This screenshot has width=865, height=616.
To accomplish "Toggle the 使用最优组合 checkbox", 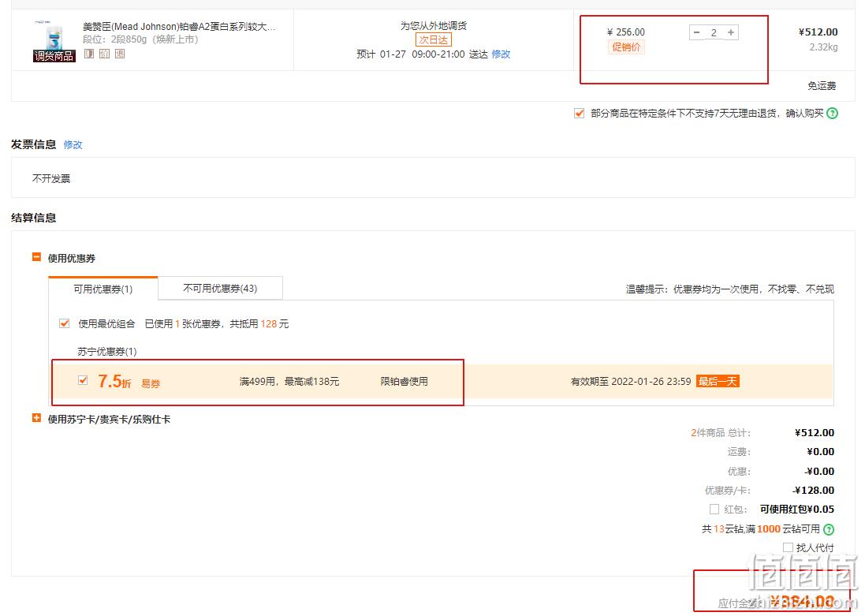I will 64,323.
